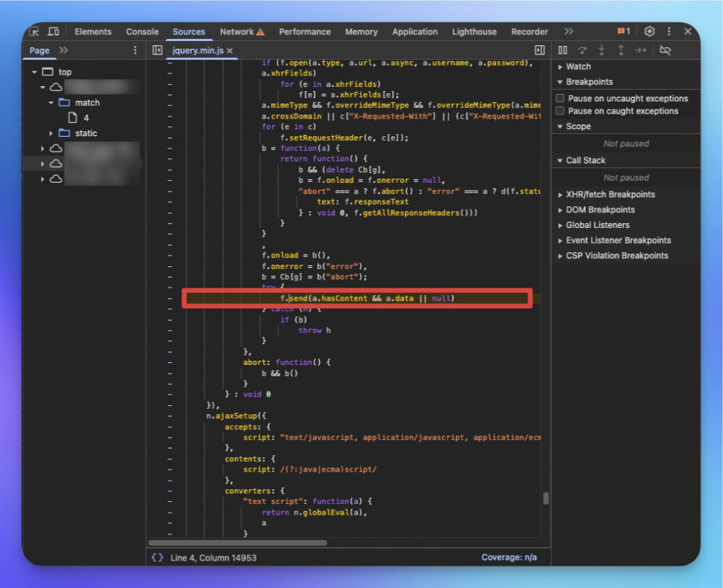Image resolution: width=723 pixels, height=588 pixels.
Task: Click 'Line 4, Column 14953' status text
Action: [x=213, y=558]
